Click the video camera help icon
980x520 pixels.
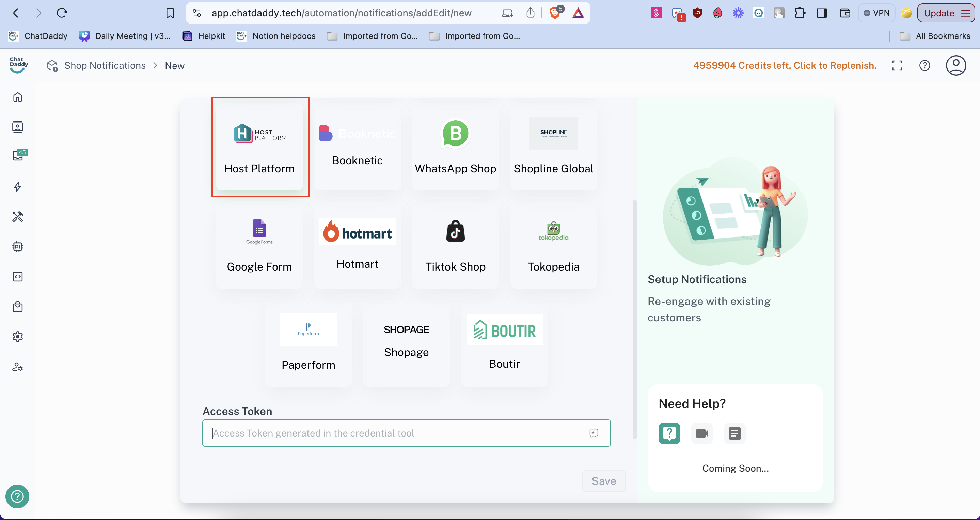[x=702, y=433]
